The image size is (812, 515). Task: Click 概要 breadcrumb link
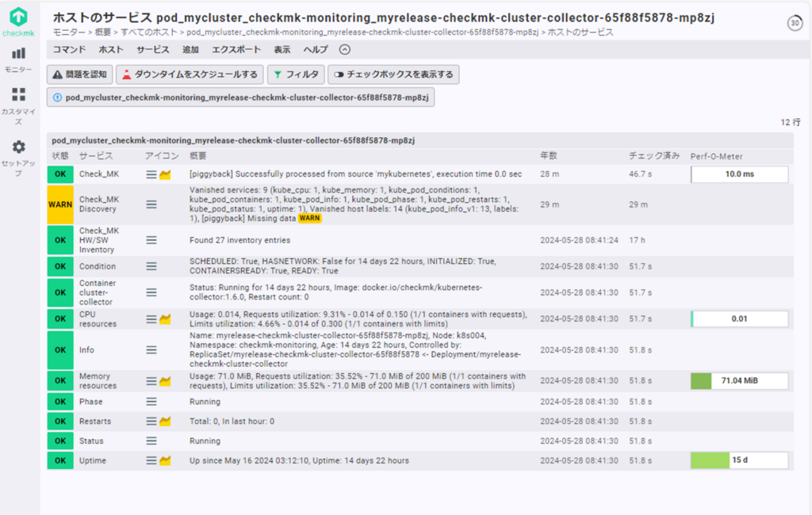pos(102,32)
